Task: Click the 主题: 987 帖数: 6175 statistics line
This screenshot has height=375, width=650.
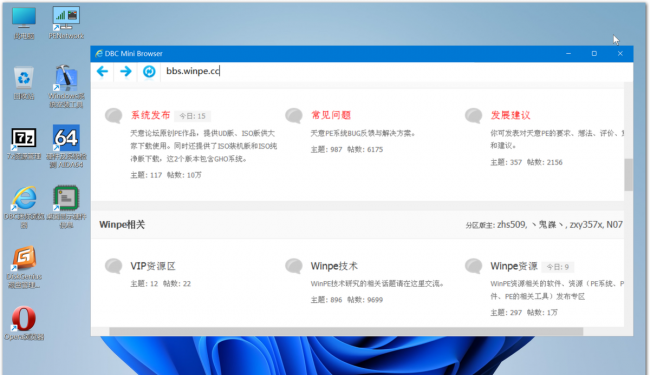Action: point(347,150)
